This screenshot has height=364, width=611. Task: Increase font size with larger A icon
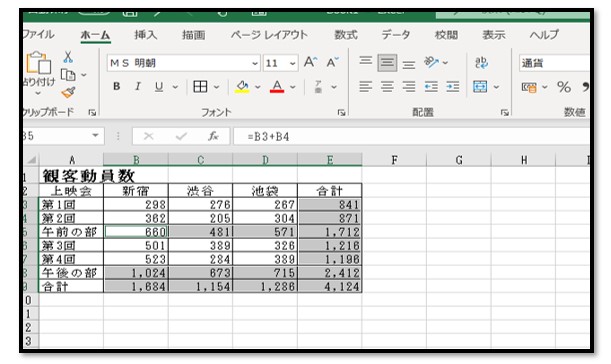point(310,62)
